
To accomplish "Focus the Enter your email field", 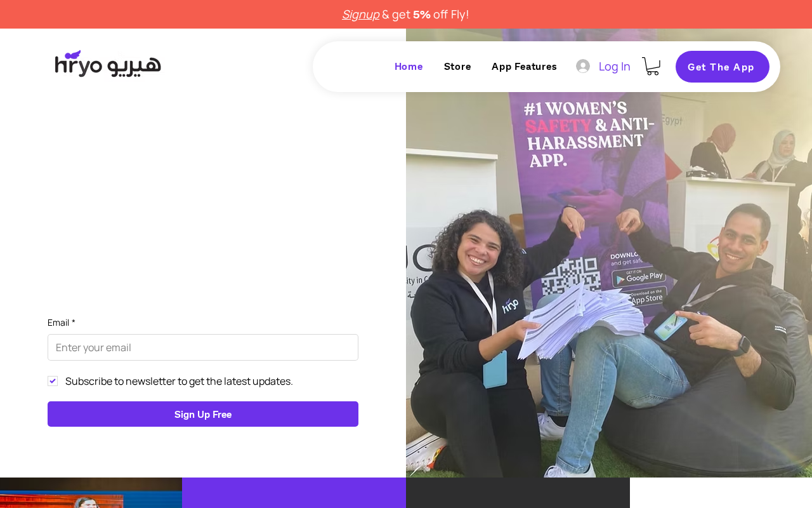I will pyautogui.click(x=203, y=347).
